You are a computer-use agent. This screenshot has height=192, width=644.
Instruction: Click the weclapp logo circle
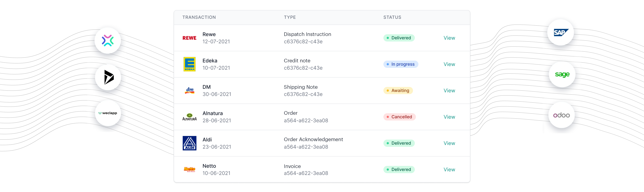108,113
